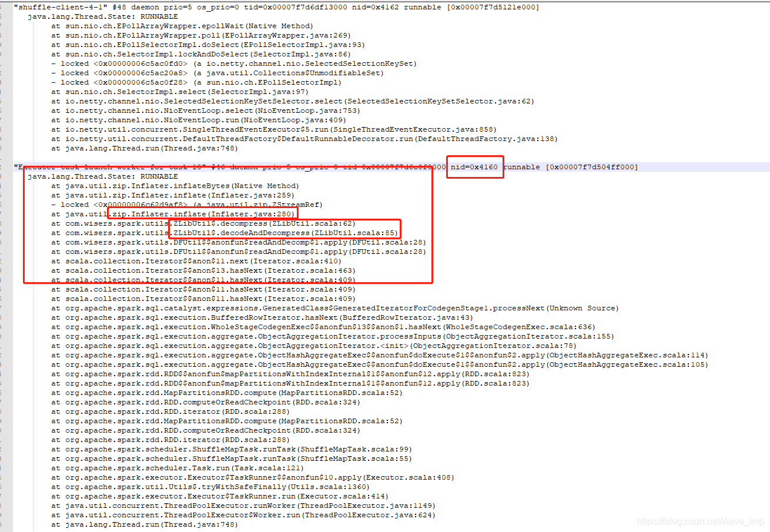This screenshot has width=770, height=532.
Task: Click the nid=0x4160 value
Action: tap(475, 167)
